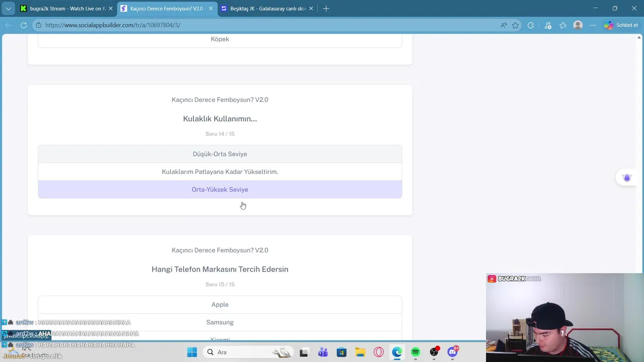This screenshot has width=644, height=362.
Task: Open Microsoft Teams from the taskbar
Action: pyautogui.click(x=323, y=352)
